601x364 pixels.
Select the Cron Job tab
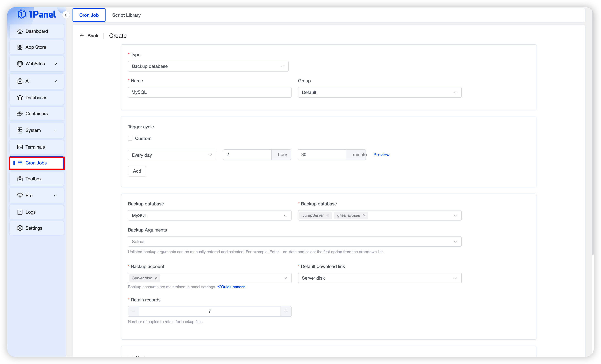(x=89, y=15)
